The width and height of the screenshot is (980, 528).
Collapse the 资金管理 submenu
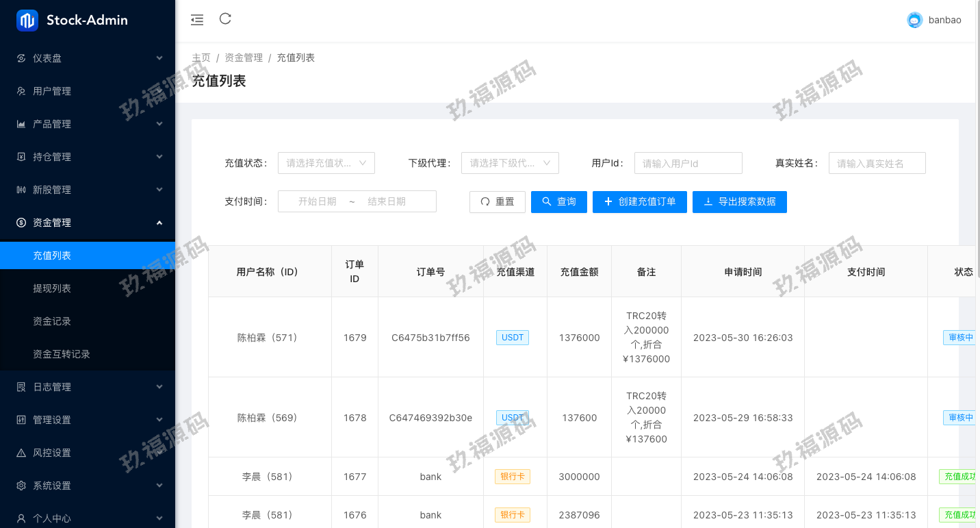click(159, 223)
